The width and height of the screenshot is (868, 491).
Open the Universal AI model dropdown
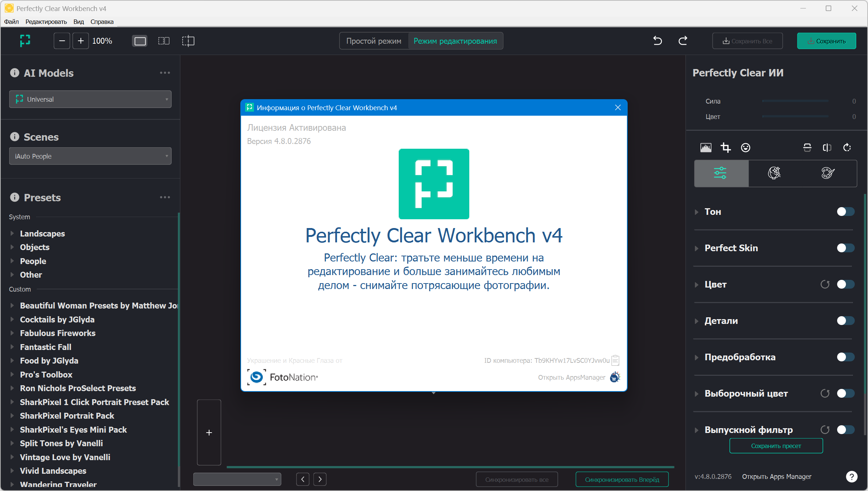(x=90, y=99)
